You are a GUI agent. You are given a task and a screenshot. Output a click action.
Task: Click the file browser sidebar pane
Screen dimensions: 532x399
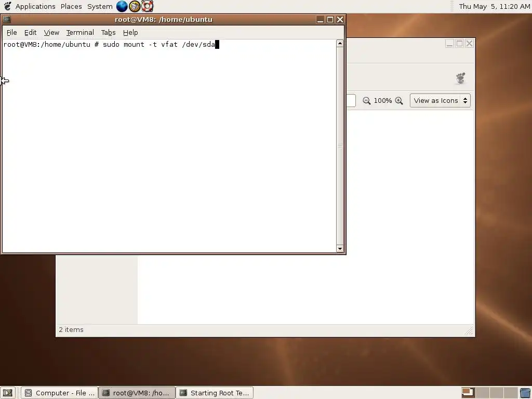coord(97,289)
